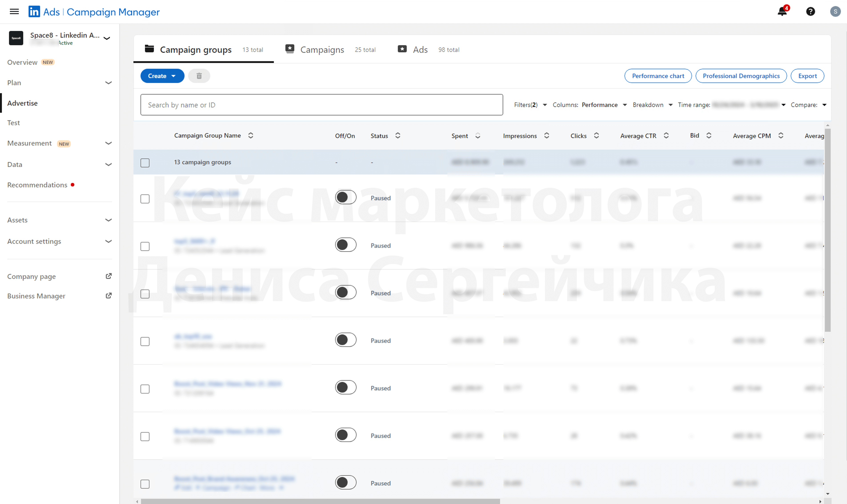Click the Space8 account logo thumbnail
847x504 pixels.
click(16, 38)
